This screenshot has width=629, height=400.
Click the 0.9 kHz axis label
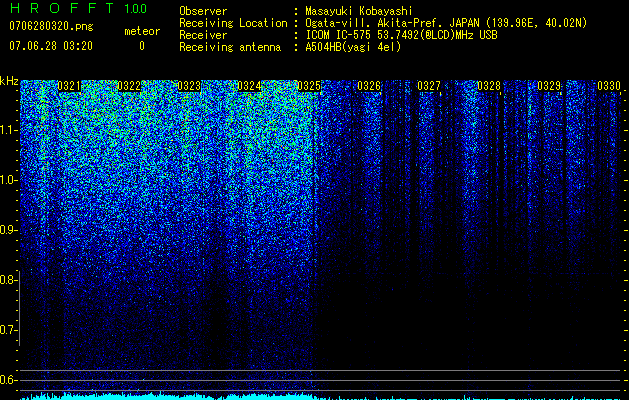(x=7, y=230)
